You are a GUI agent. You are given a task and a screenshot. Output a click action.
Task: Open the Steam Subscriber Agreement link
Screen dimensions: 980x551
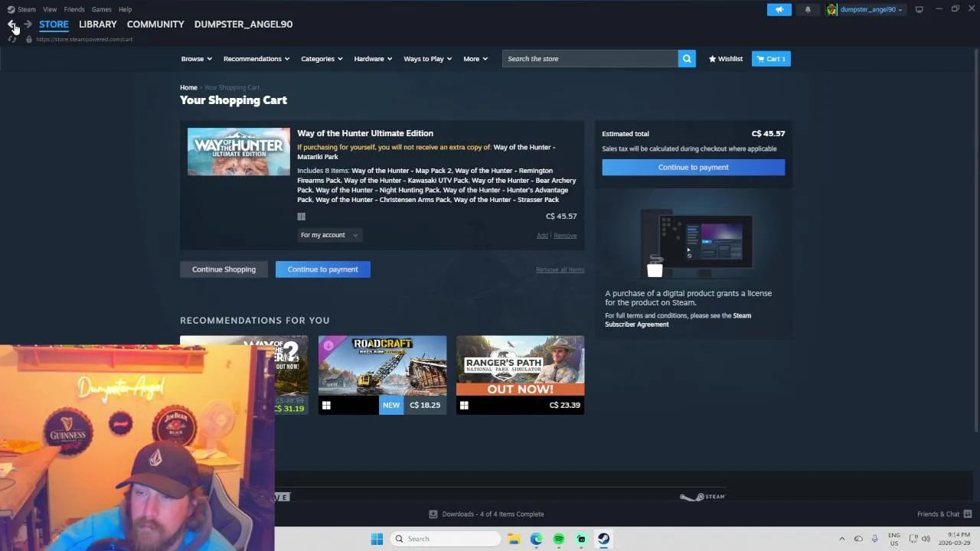pos(678,320)
